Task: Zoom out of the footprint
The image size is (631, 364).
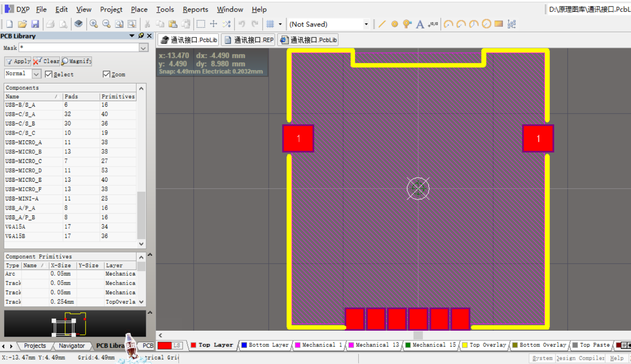Action: [106, 24]
